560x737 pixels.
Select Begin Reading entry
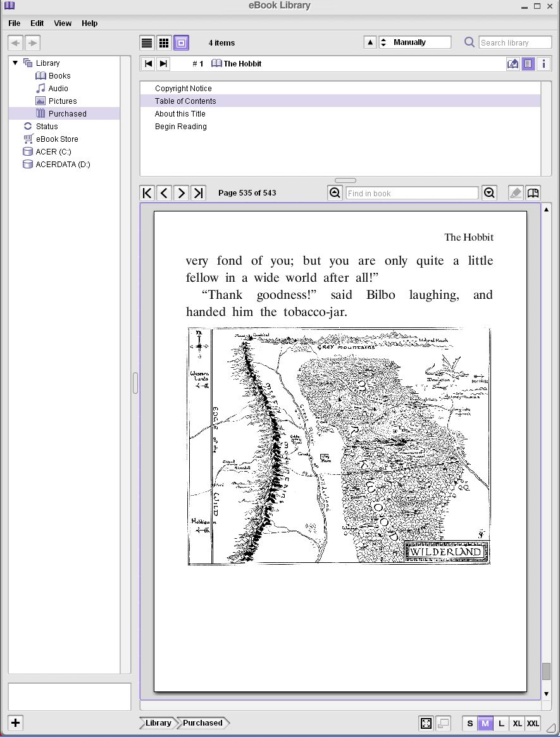tap(340, 127)
